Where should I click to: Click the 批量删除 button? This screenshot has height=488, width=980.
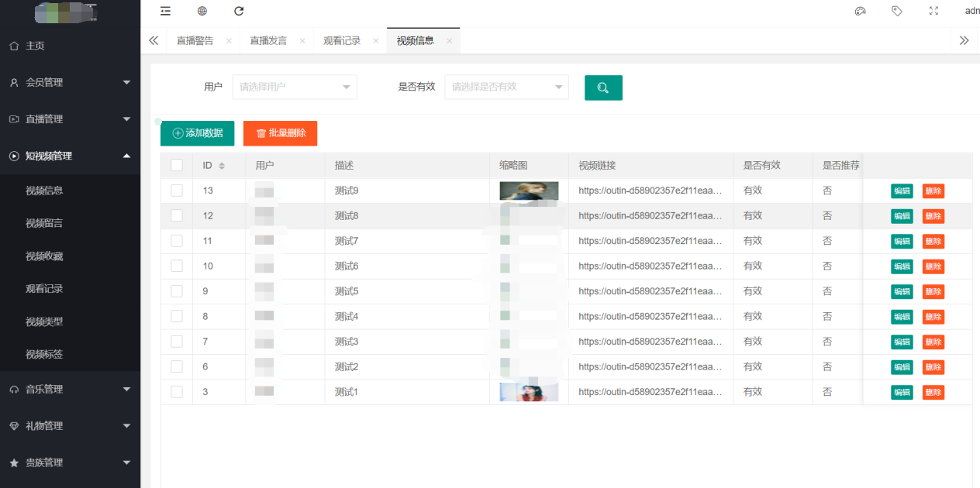click(x=280, y=133)
